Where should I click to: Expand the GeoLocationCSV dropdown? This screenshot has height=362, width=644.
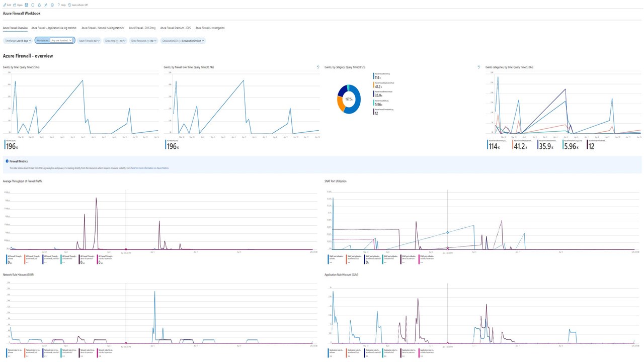[183, 41]
